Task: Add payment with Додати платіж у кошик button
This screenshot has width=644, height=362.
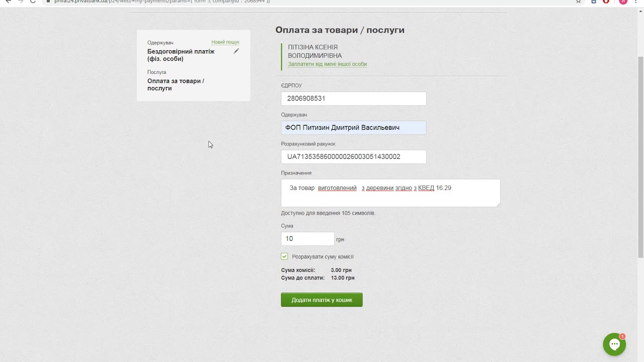Action: (x=321, y=300)
